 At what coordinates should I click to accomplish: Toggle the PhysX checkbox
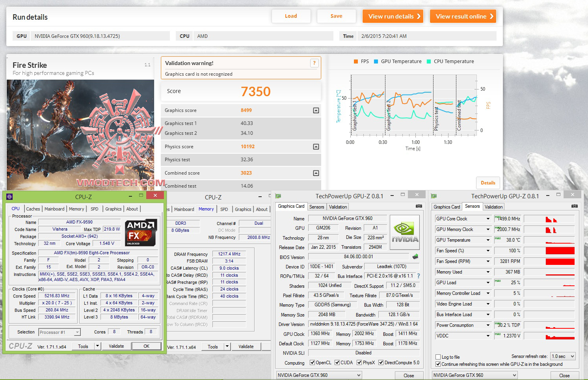pyautogui.click(x=359, y=363)
